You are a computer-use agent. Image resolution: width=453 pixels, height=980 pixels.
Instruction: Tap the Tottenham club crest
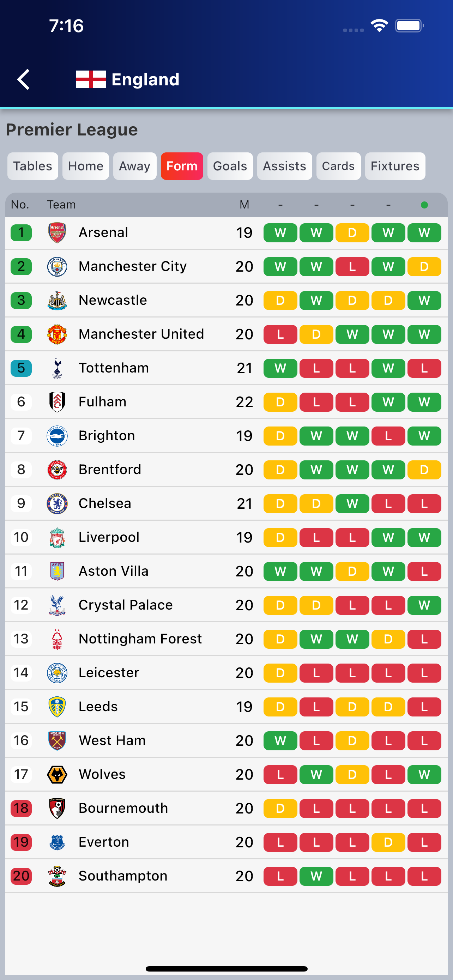57,368
